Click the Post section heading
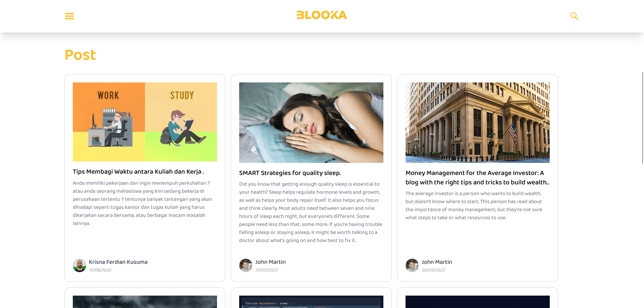The height and width of the screenshot is (308, 644). 80,55
